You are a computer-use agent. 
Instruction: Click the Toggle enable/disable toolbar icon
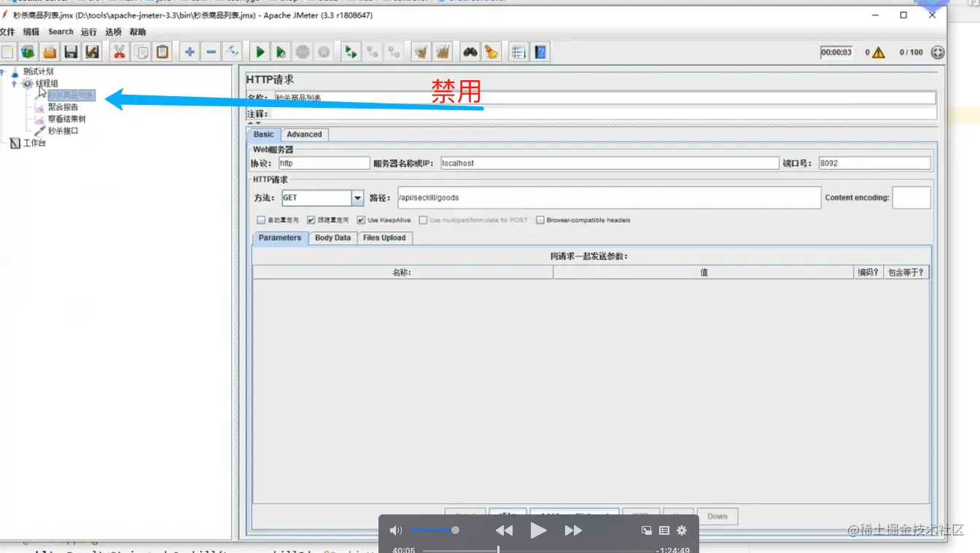233,52
